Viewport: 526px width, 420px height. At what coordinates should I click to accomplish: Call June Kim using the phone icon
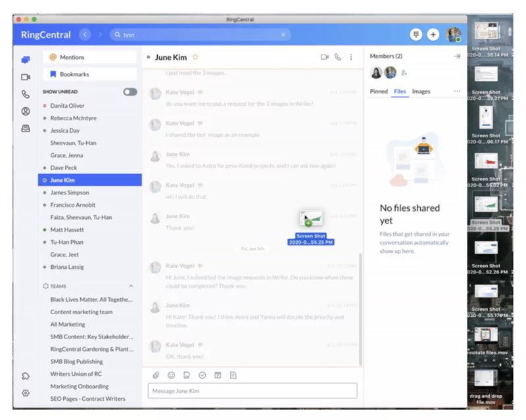tap(337, 57)
